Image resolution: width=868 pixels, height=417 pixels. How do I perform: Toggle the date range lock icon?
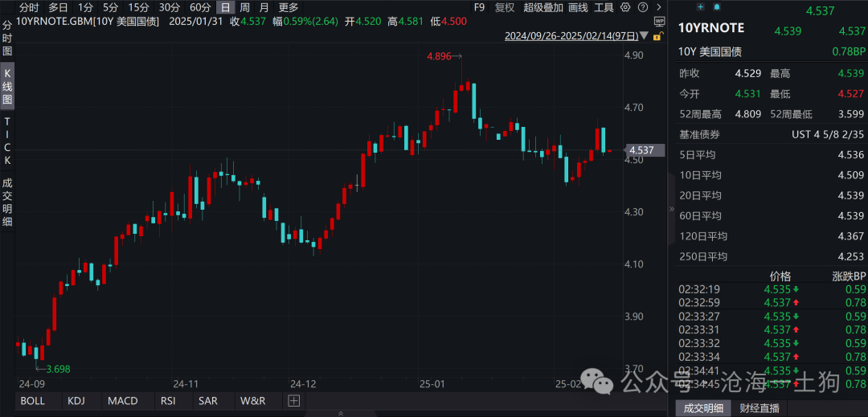pyautogui.click(x=659, y=36)
